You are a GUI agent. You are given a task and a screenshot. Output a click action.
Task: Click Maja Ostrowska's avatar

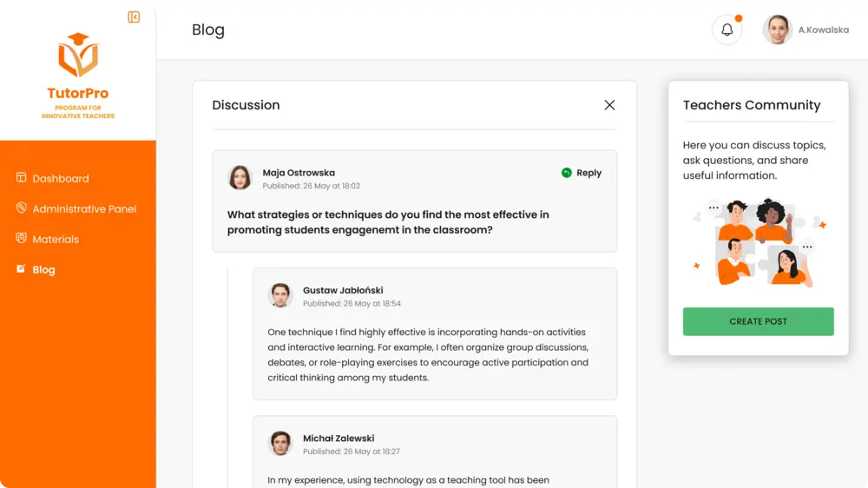[240, 178]
